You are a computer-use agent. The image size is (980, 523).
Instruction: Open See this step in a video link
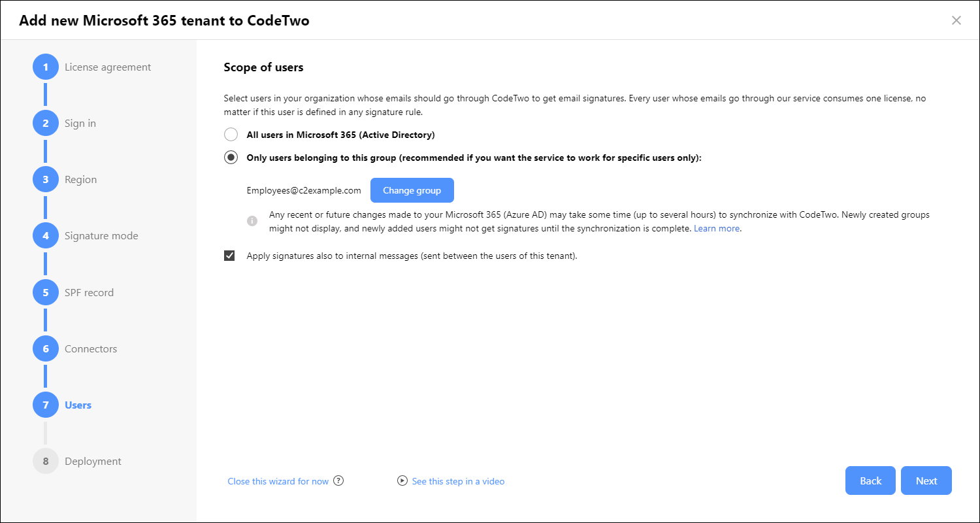(x=458, y=481)
